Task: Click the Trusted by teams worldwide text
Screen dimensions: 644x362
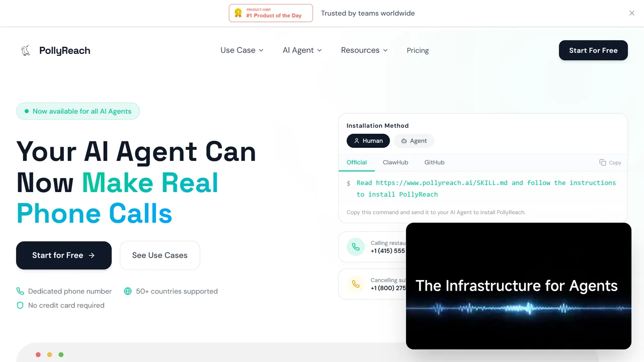Action: coord(368,13)
